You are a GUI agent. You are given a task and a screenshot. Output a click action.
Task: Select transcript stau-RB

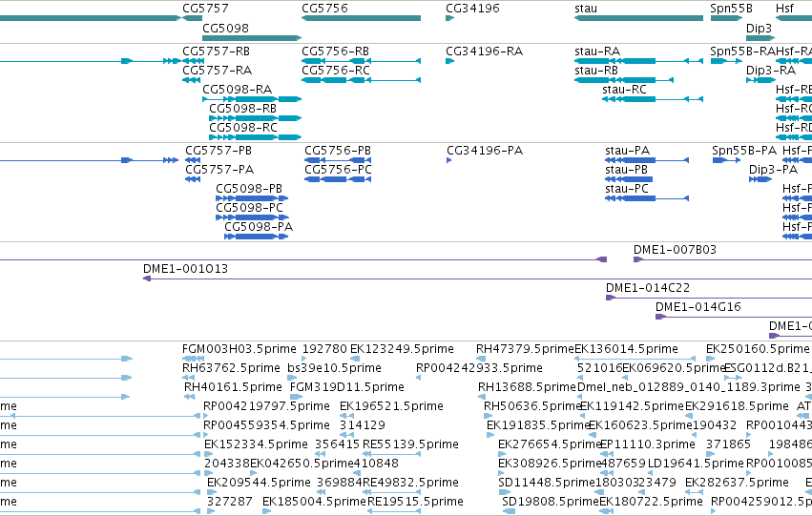point(596,71)
